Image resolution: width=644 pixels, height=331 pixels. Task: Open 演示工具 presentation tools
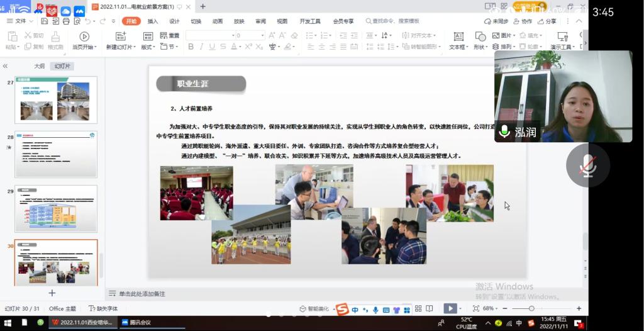562,37
